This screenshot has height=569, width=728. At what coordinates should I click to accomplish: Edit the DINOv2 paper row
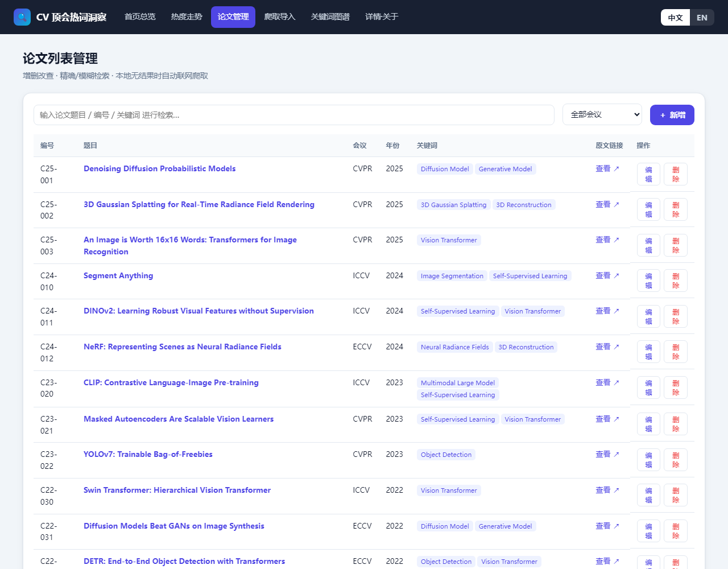pyautogui.click(x=648, y=316)
